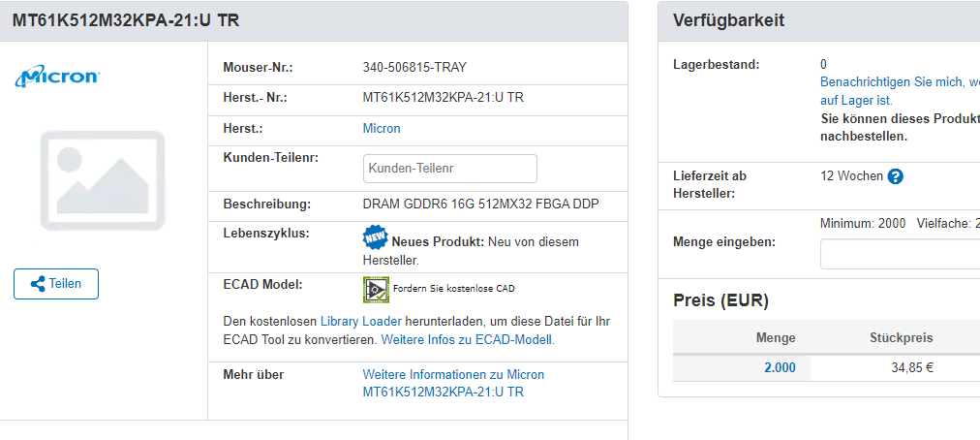
Task: Focus the Menge eingeben quantity field
Action: (x=900, y=254)
